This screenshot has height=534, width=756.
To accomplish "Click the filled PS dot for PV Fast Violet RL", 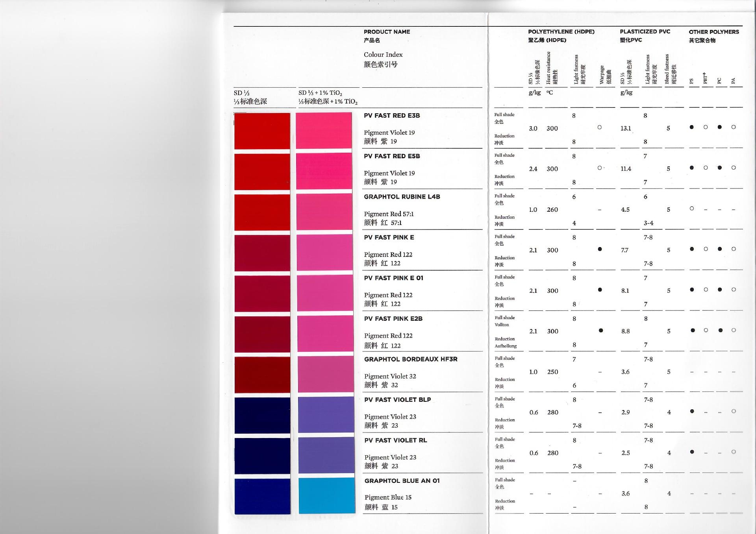I will 692,452.
